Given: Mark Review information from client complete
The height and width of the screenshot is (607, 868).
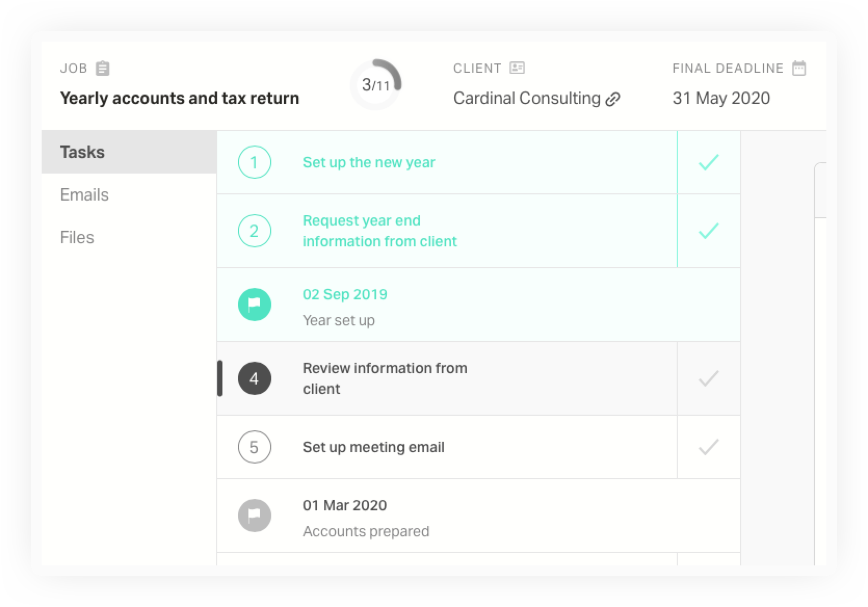Looking at the screenshot, I should pyautogui.click(x=708, y=378).
